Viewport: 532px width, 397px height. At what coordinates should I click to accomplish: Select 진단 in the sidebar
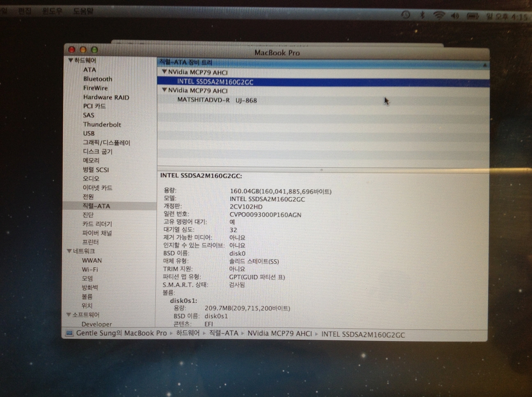coord(88,215)
